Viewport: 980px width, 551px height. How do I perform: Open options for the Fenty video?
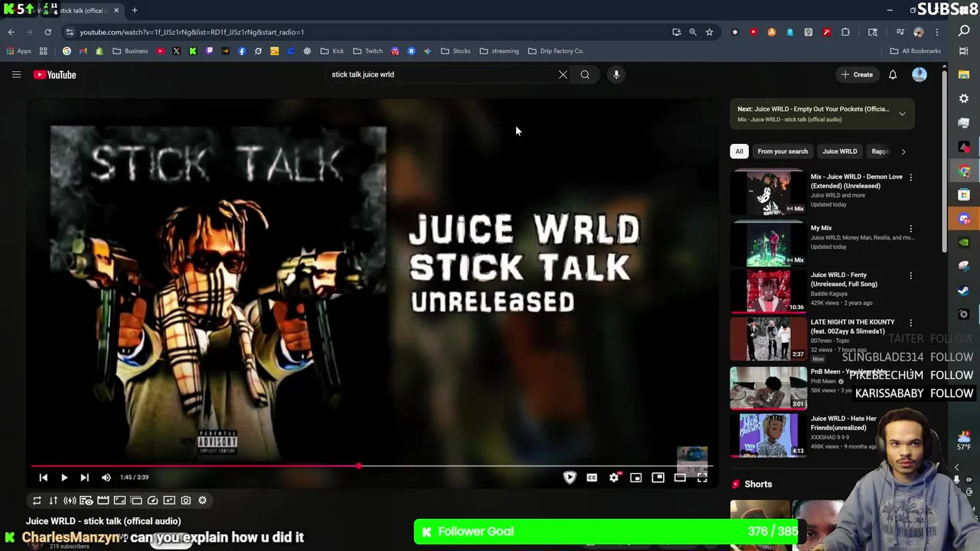point(910,275)
